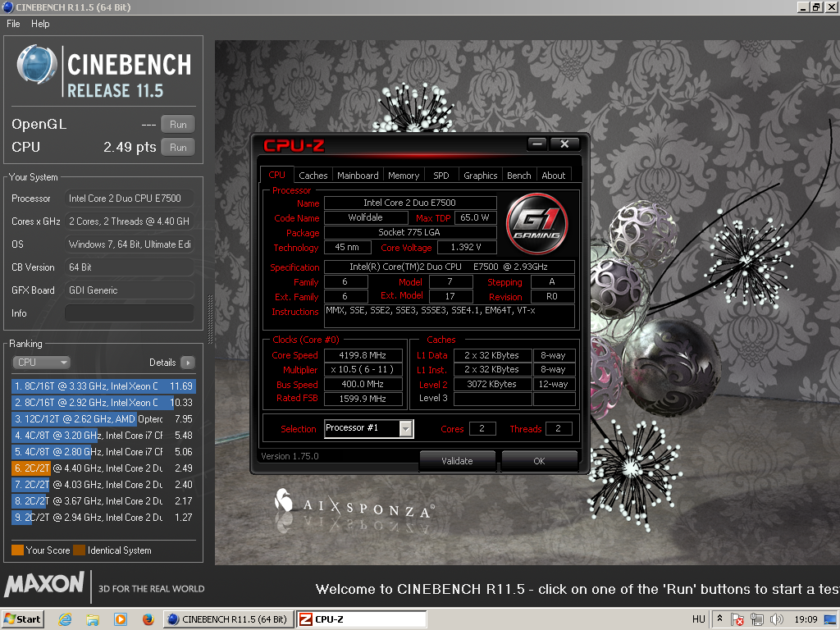
Task: Click the Action Center flag tray icon
Action: click(737, 619)
